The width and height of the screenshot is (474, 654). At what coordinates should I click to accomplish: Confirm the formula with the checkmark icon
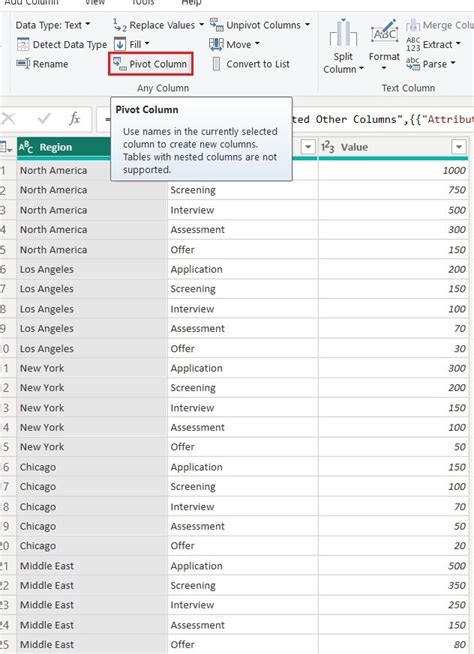[44, 119]
